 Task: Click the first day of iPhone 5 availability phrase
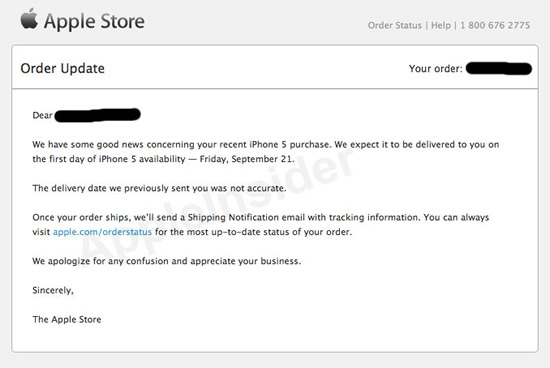click(109, 159)
